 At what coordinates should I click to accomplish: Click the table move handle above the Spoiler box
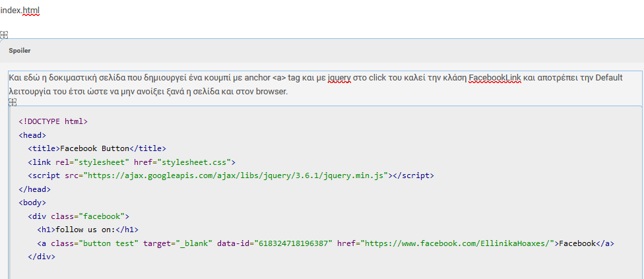coord(4,35)
